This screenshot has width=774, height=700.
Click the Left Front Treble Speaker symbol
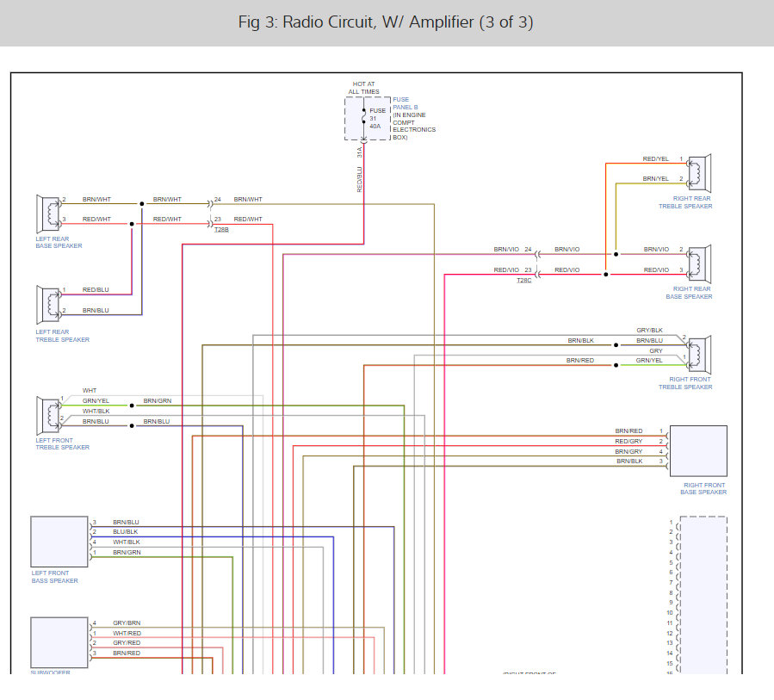[x=48, y=416]
